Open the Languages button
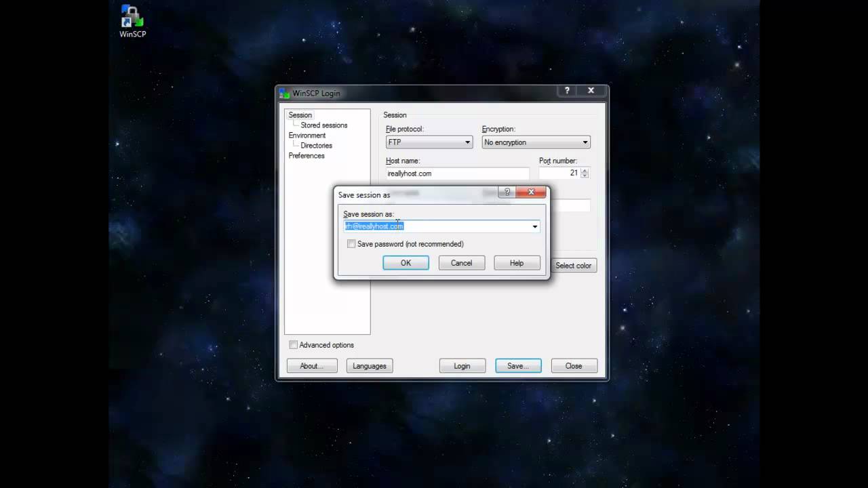This screenshot has height=488, width=868. (x=370, y=366)
